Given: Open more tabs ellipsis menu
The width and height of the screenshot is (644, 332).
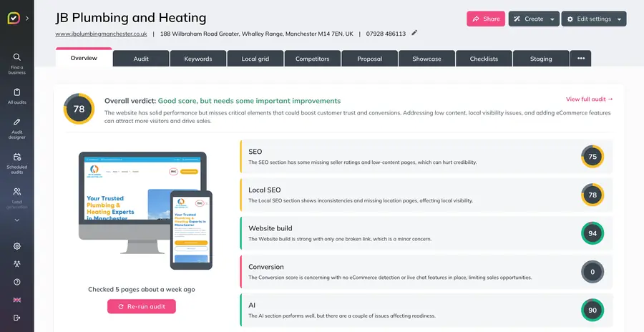Looking at the screenshot, I should click(x=581, y=59).
